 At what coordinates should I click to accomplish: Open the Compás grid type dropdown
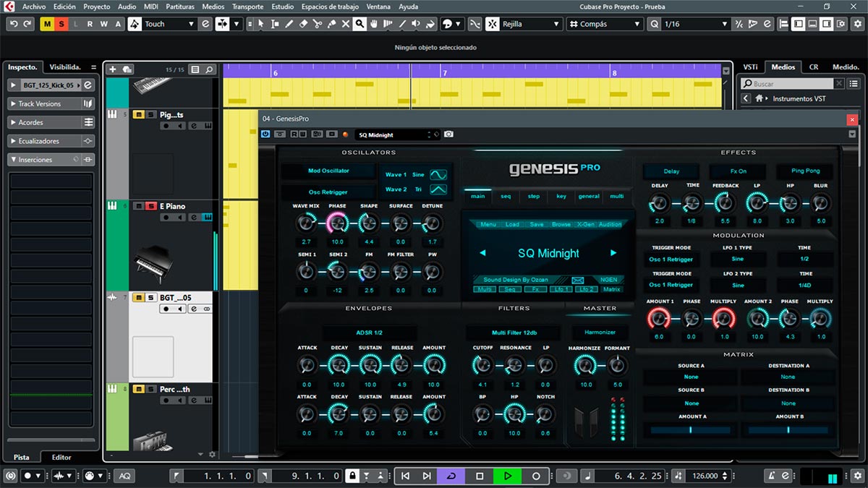point(605,24)
